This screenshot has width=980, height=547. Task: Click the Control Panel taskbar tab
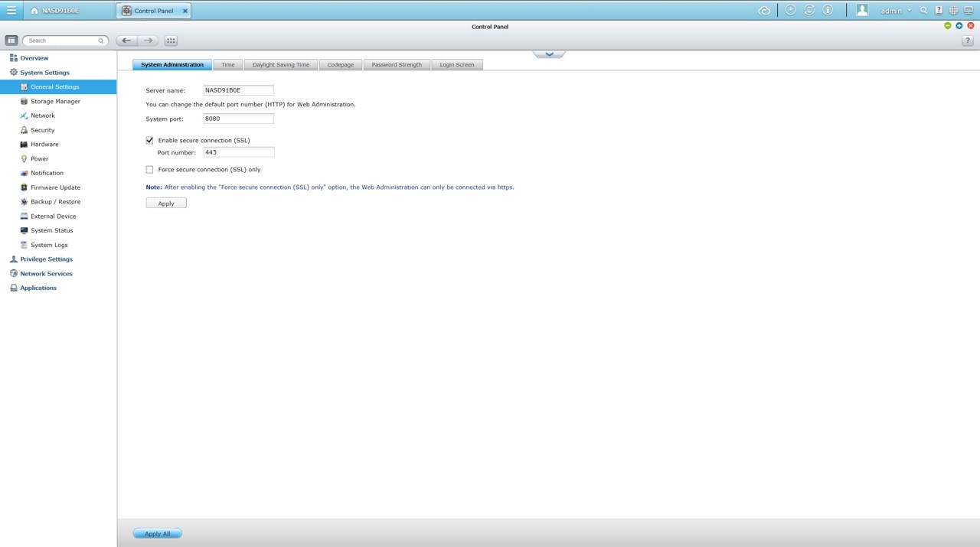pyautogui.click(x=154, y=11)
